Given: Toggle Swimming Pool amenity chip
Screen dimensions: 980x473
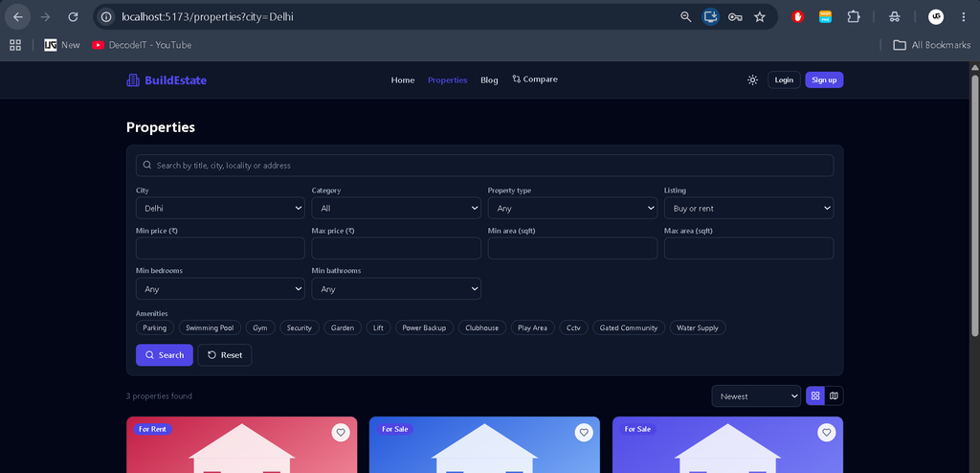Looking at the screenshot, I should [210, 327].
